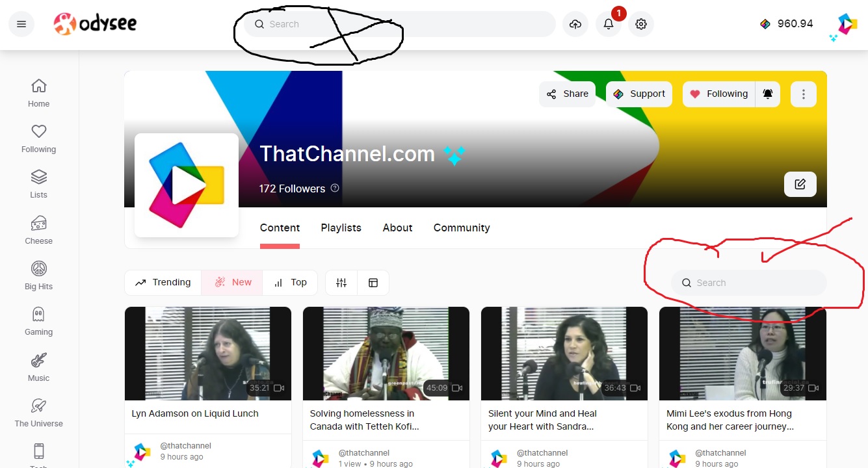Image resolution: width=868 pixels, height=468 pixels.
Task: Sort content by New
Action: click(x=232, y=283)
